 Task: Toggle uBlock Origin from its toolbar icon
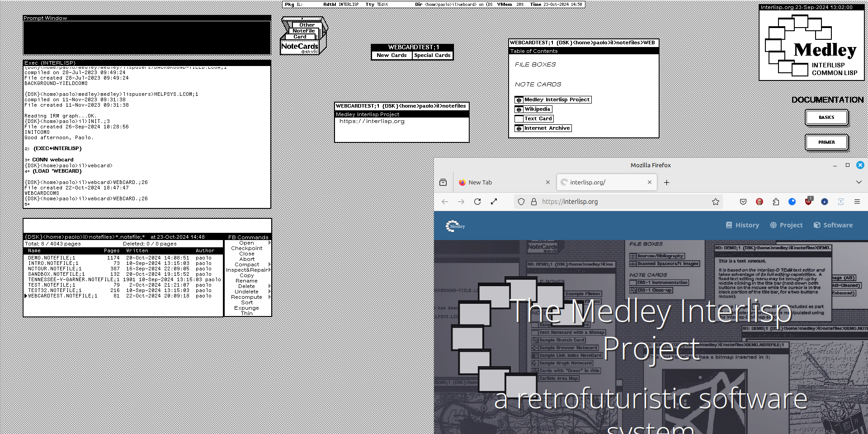click(x=809, y=202)
